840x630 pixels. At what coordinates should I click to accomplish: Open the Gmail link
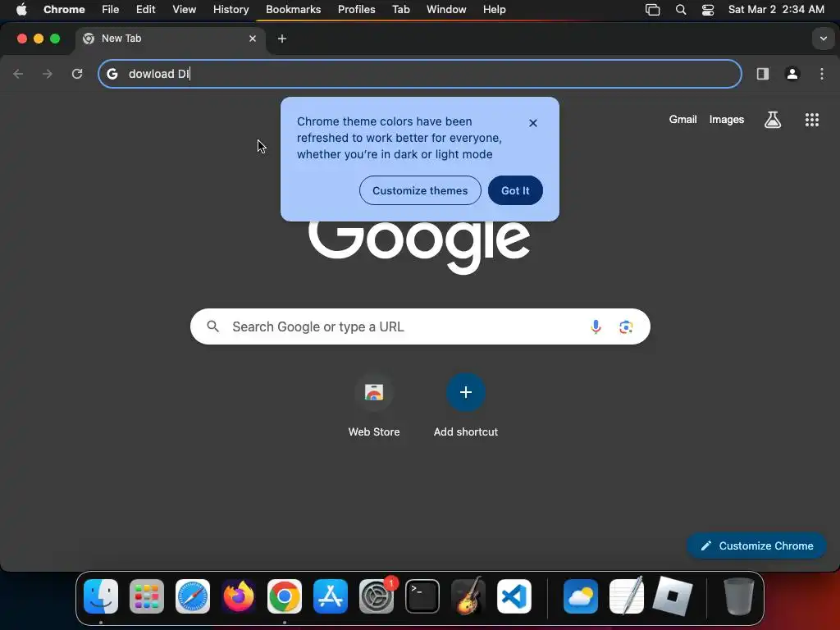point(682,120)
